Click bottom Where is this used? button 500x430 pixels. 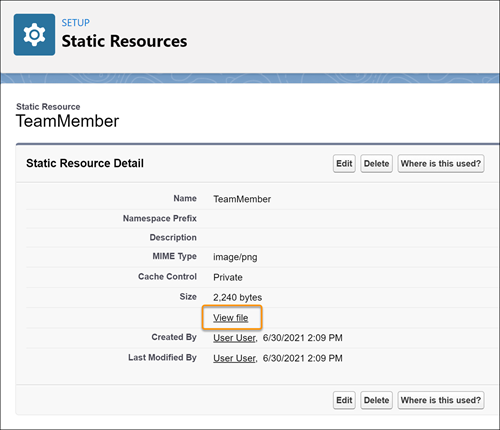(x=441, y=400)
